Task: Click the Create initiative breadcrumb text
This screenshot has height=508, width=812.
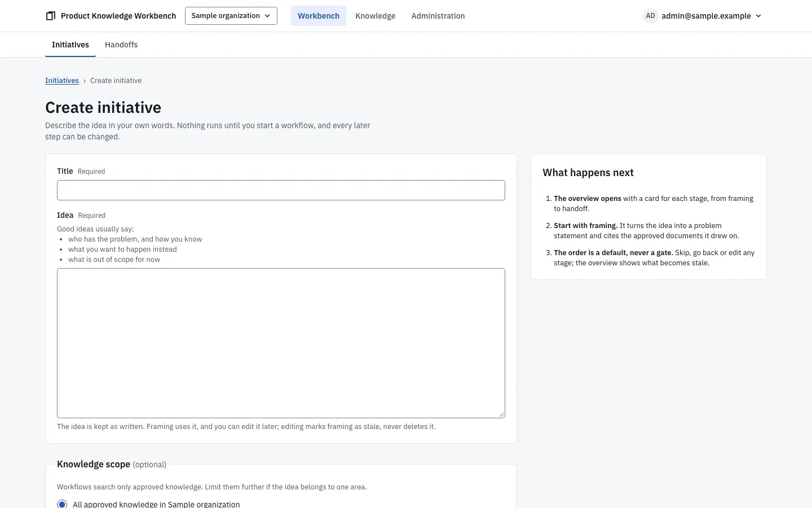Action: click(116, 81)
